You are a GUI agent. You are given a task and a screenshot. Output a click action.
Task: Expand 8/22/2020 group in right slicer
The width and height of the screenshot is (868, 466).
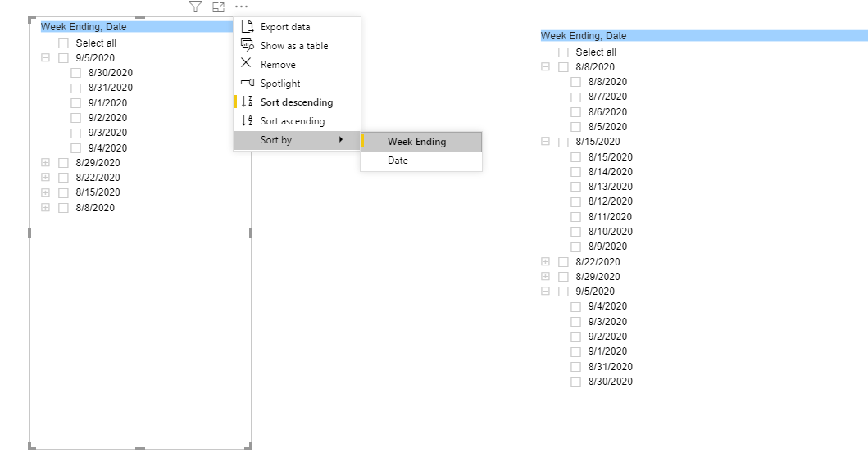coord(545,261)
